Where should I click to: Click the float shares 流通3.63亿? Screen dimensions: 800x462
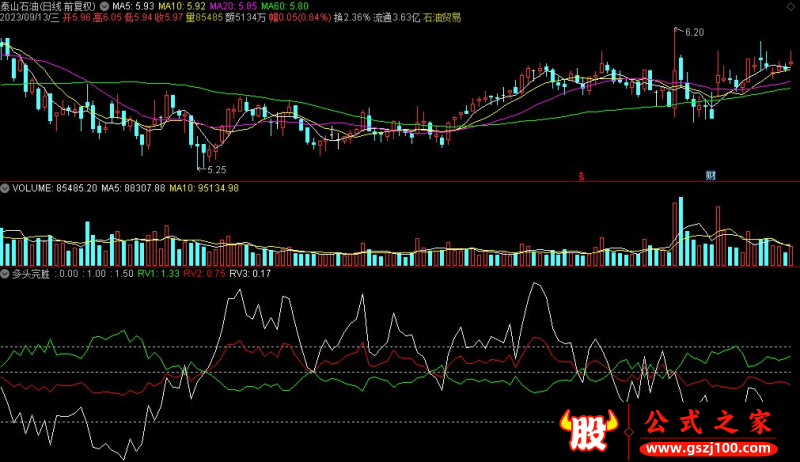397,18
